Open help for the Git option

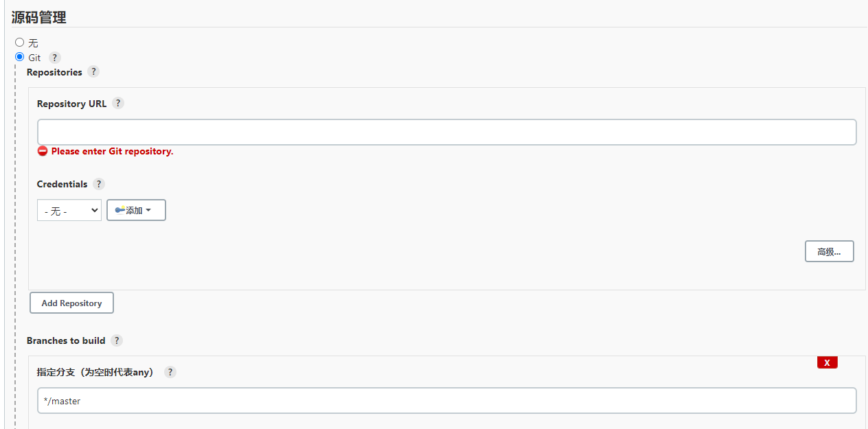point(55,58)
